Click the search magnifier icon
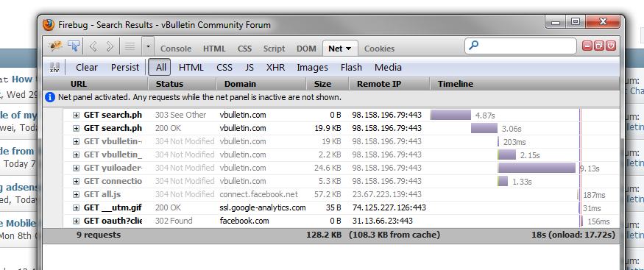This screenshot has height=270, width=644. (473, 45)
